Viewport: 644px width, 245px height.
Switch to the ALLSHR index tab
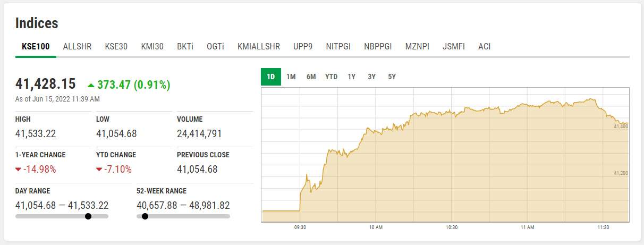77,46
